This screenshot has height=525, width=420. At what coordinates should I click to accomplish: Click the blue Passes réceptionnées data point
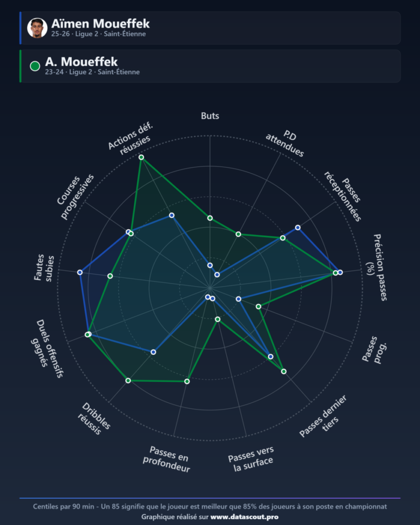coord(298,228)
